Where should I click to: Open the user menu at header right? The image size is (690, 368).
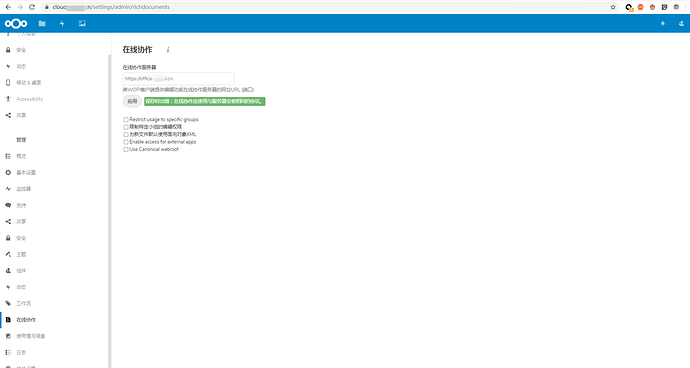681,24
